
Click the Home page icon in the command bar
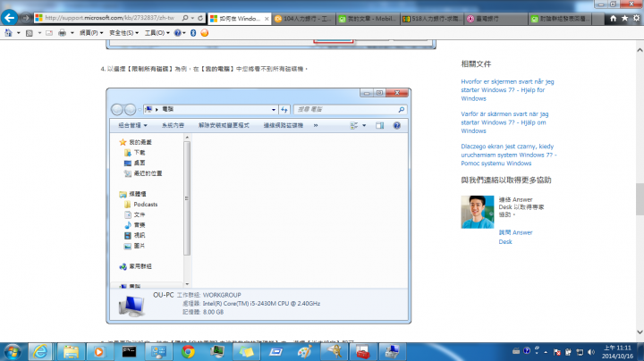pos(8,33)
